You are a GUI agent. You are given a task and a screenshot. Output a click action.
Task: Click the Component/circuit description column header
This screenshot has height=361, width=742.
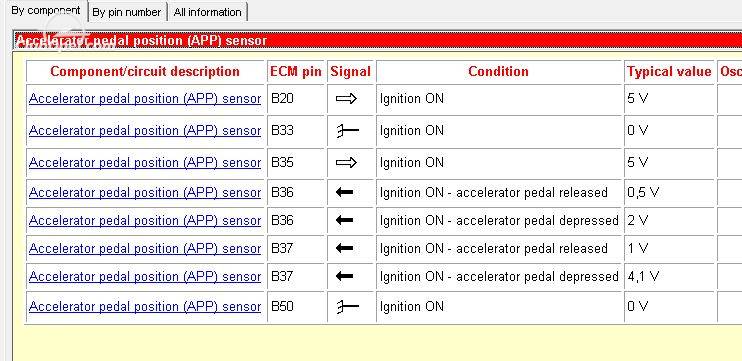[145, 71]
